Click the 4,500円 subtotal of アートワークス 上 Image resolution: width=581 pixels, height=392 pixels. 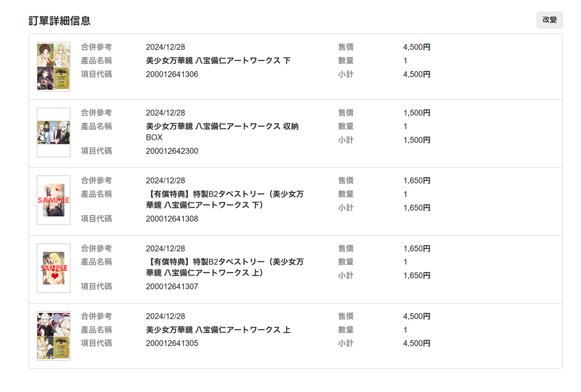point(417,343)
